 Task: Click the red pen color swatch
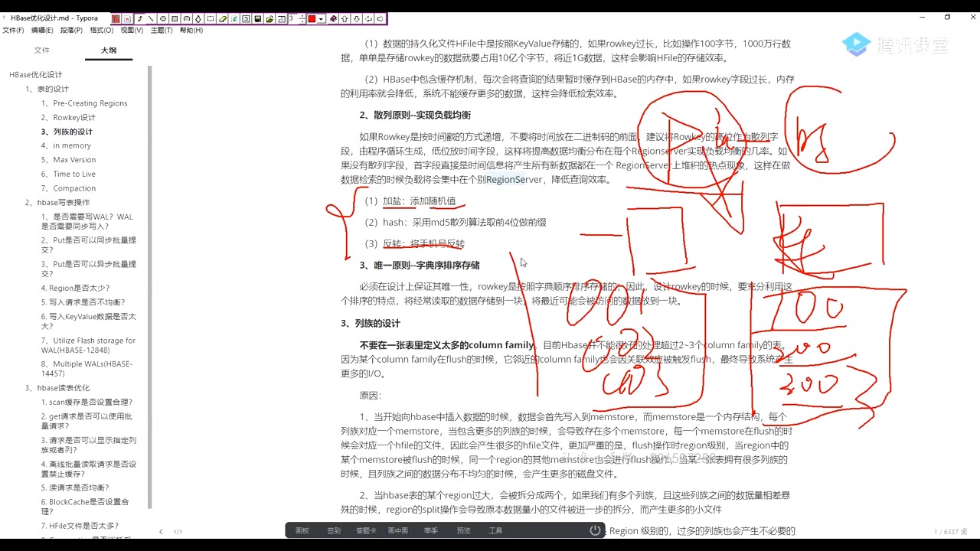click(312, 18)
